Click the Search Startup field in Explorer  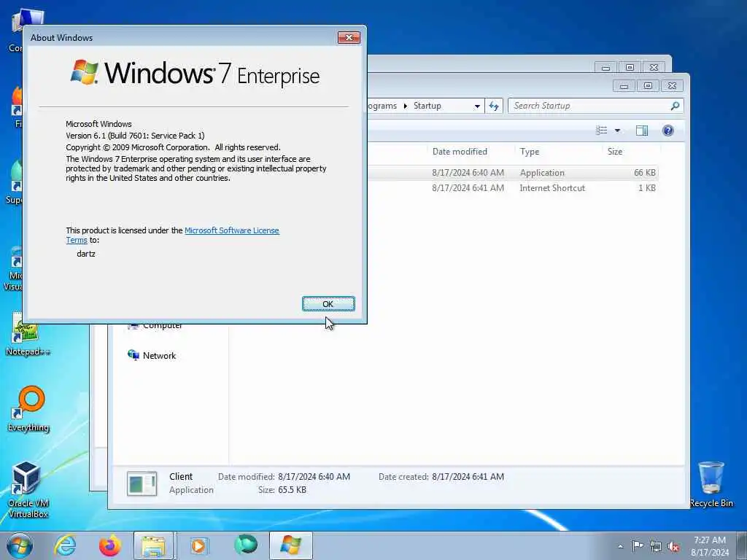tap(589, 106)
